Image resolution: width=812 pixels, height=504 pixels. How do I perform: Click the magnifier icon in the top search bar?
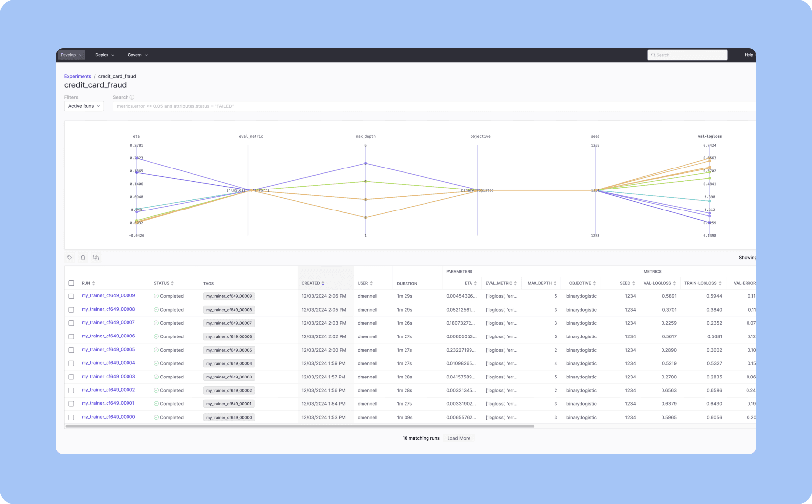pyautogui.click(x=653, y=55)
